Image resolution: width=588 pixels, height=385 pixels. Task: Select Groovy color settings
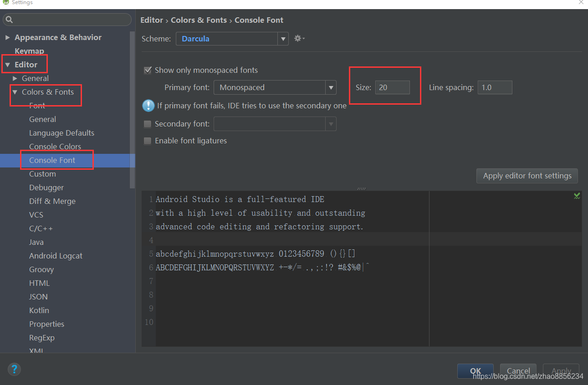point(41,269)
